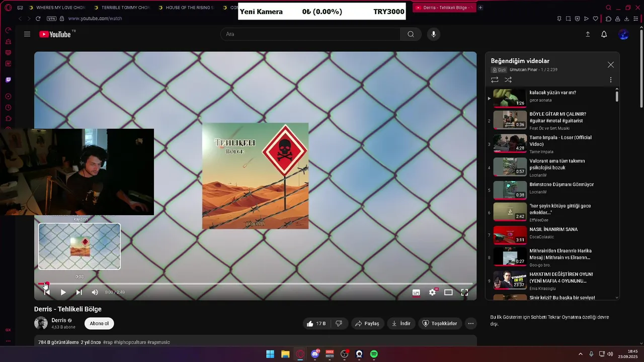The image size is (644, 362).
Task: Reload the page in the browser
Action: (38, 19)
